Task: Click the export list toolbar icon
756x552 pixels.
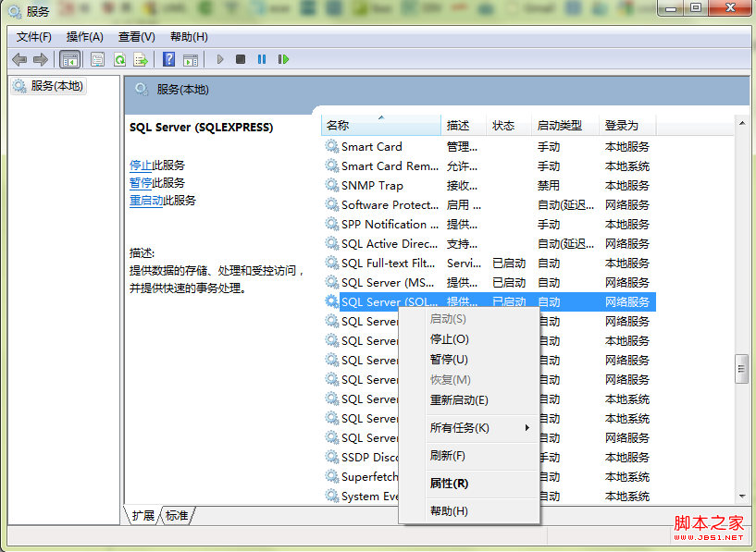Action: click(x=142, y=59)
